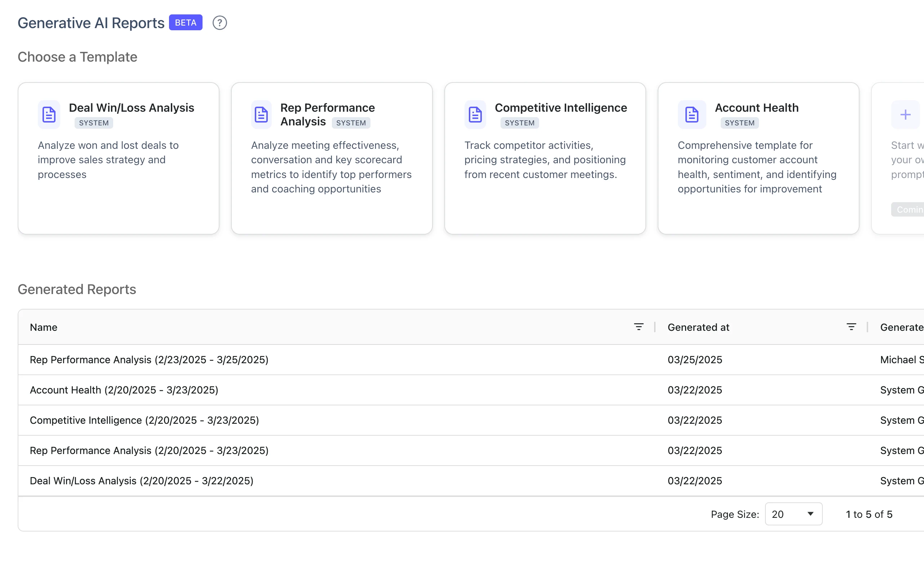Click the SYSTEM tag on Deal Win/Loss card

pos(94,123)
